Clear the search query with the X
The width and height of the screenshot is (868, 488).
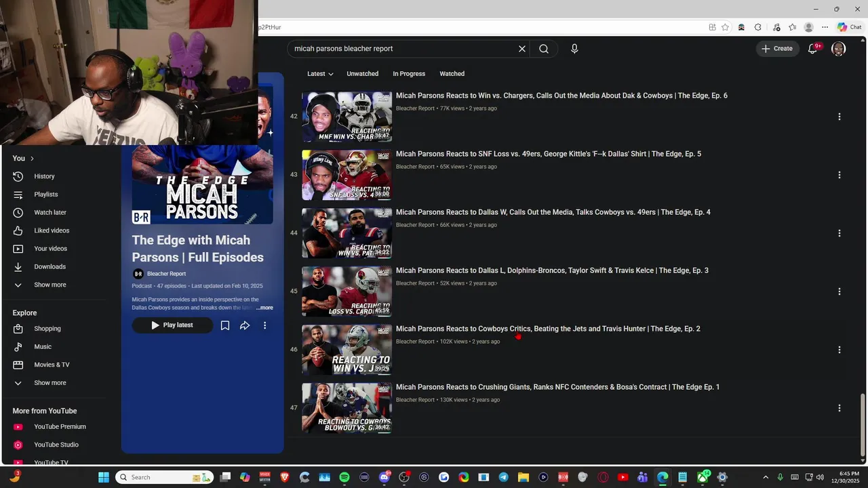click(x=522, y=49)
